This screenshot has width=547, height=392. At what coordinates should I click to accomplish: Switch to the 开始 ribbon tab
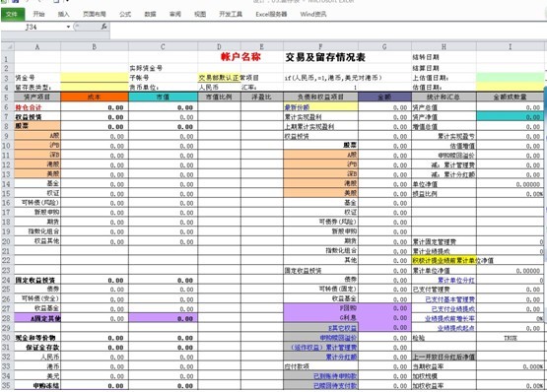tap(38, 14)
